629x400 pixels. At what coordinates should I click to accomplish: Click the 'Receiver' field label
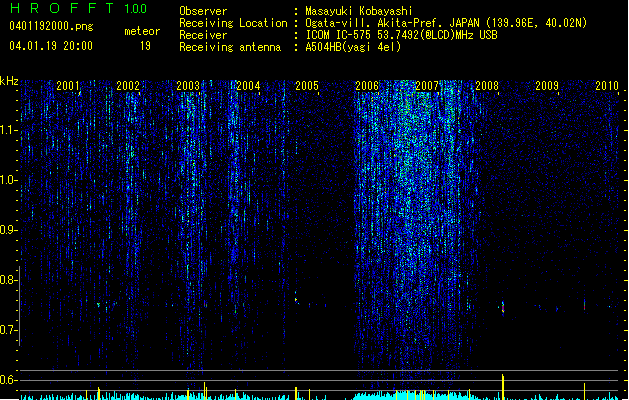[203, 35]
